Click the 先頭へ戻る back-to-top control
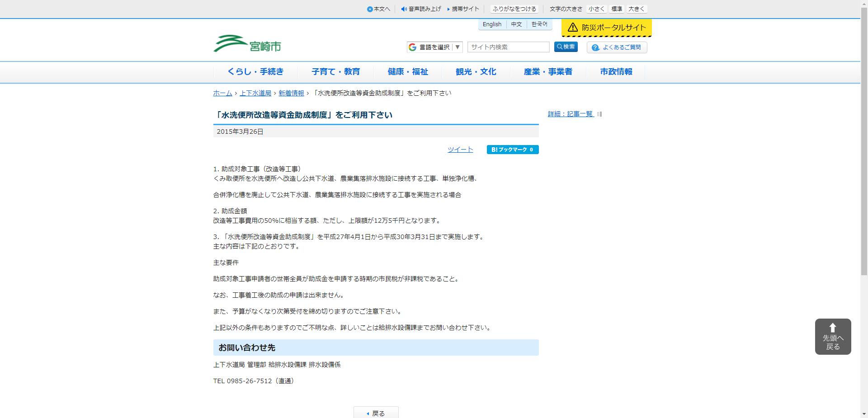 (x=832, y=336)
